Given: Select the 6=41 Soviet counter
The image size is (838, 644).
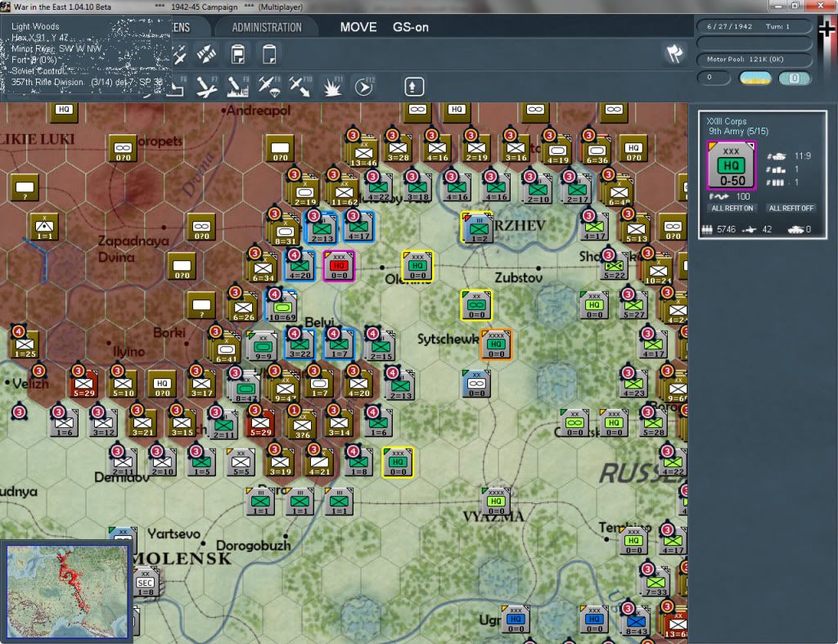Looking at the screenshot, I should pos(226,349).
